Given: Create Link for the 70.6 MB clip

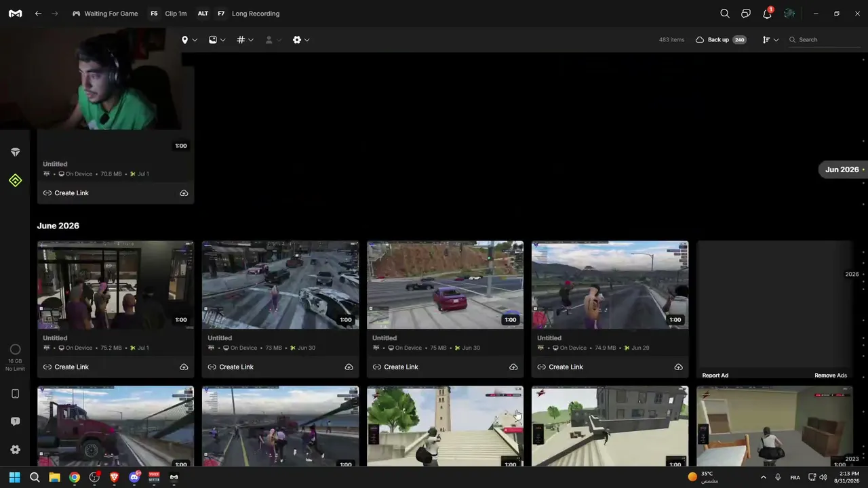Looking at the screenshot, I should (66, 193).
